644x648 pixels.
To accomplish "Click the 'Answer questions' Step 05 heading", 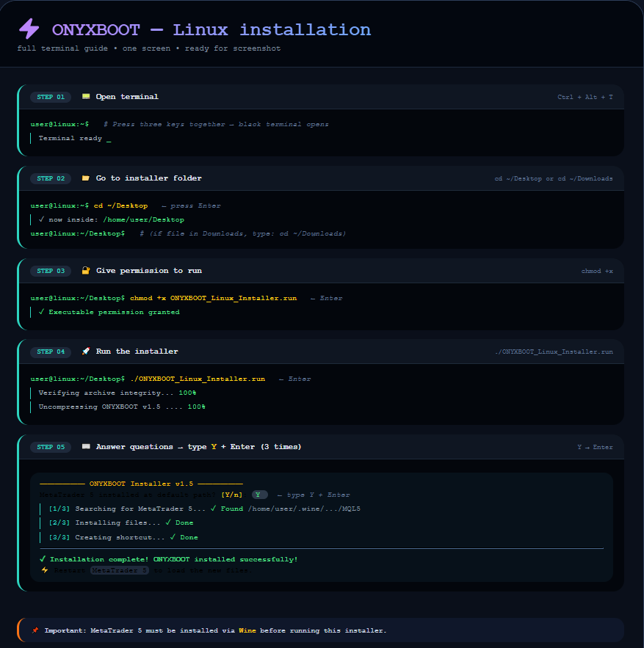I will pyautogui.click(x=198, y=447).
